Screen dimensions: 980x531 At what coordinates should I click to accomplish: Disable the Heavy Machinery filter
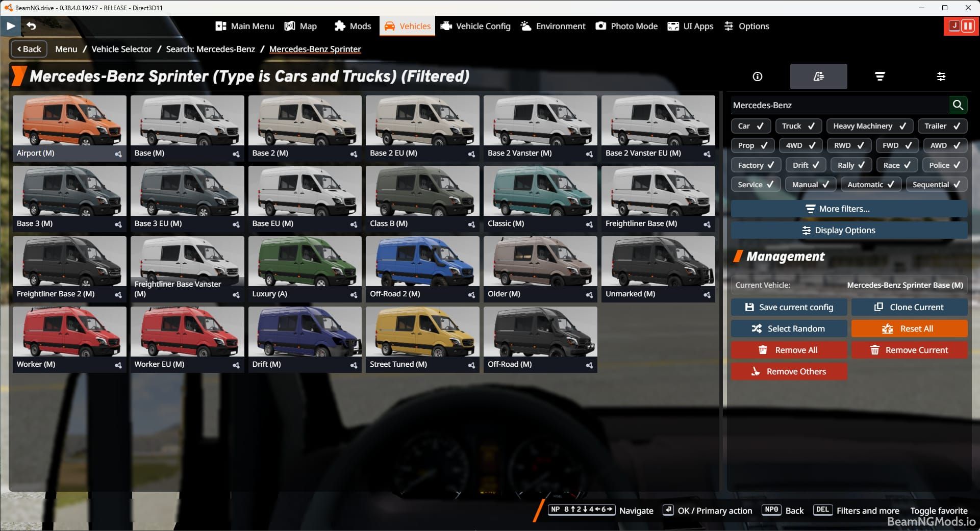(869, 125)
